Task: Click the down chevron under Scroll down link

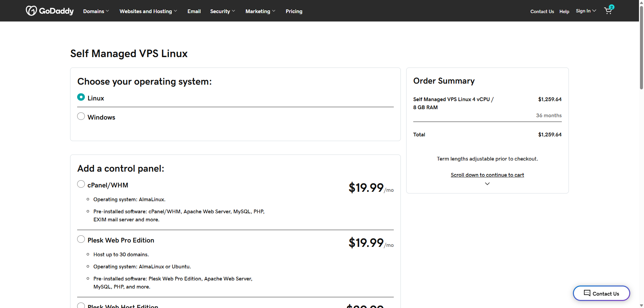Action: [x=487, y=184]
